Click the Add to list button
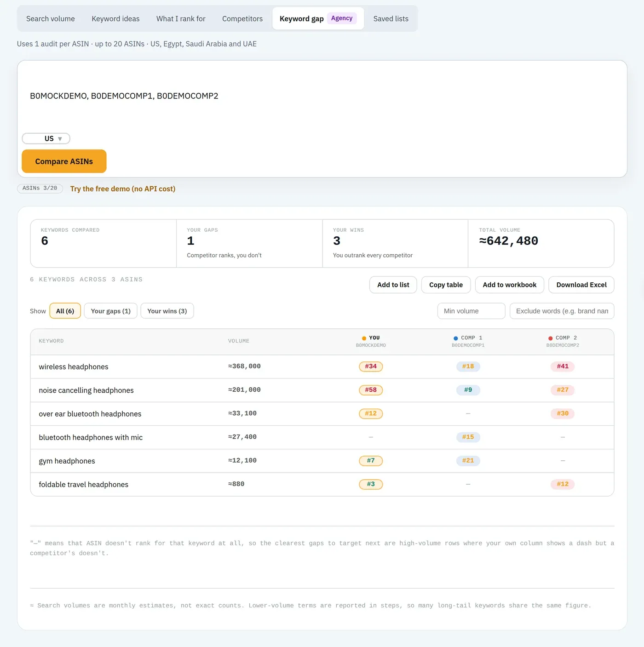644x647 pixels. click(x=393, y=285)
